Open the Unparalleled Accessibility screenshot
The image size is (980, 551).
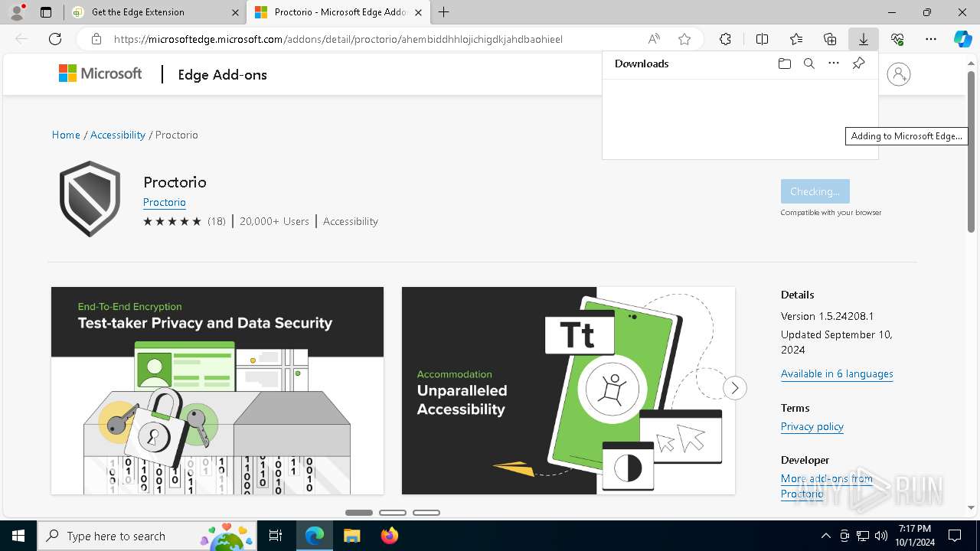pyautogui.click(x=568, y=390)
